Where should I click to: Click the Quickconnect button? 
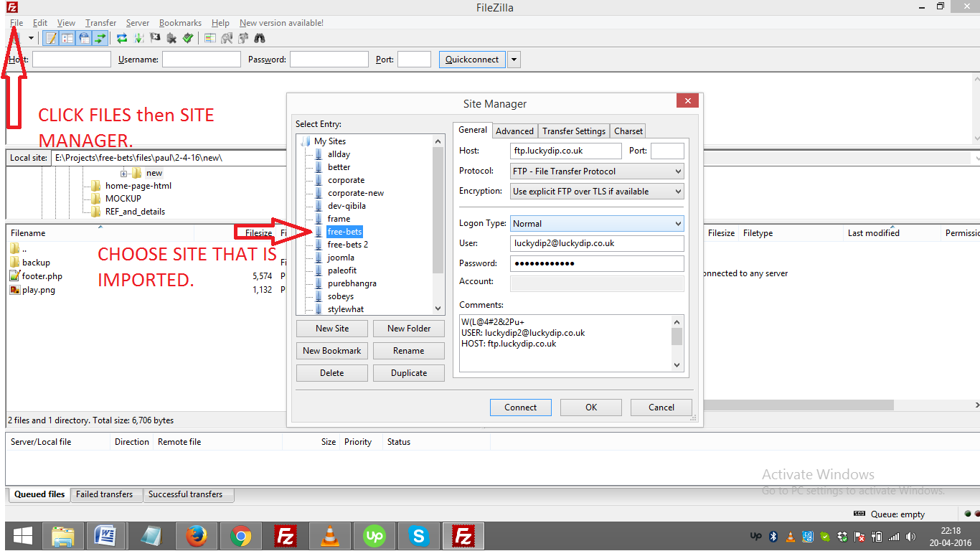tap(472, 60)
